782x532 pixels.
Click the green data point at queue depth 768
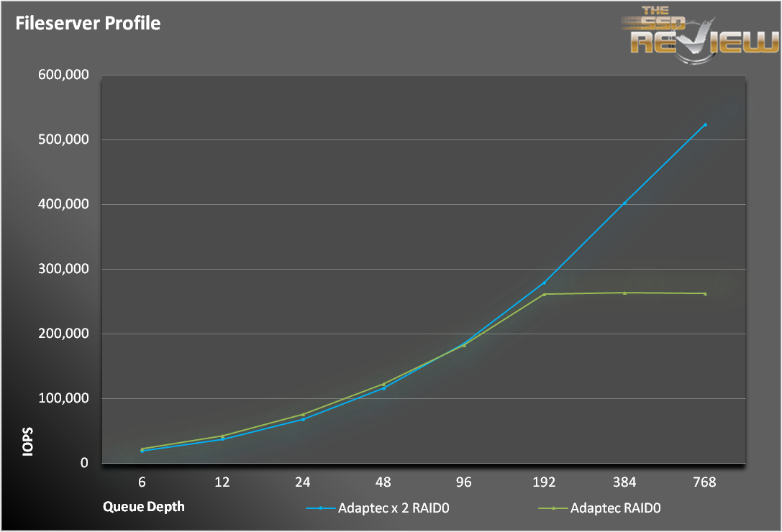point(705,293)
